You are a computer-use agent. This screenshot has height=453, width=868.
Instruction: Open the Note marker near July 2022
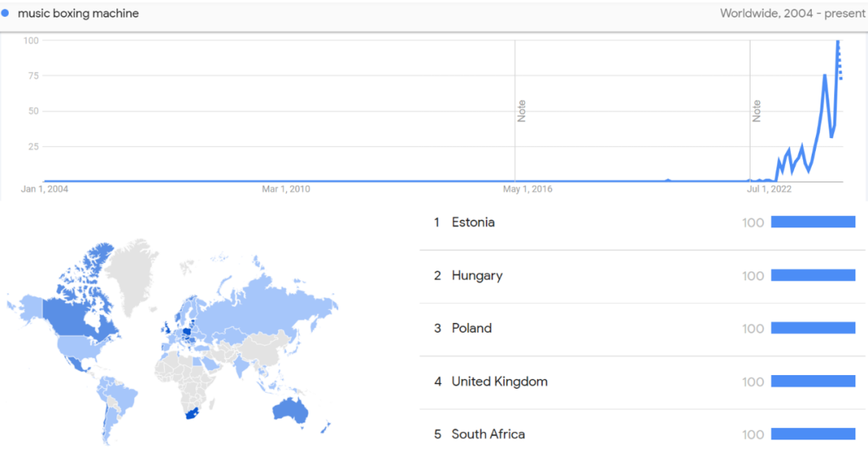point(756,111)
